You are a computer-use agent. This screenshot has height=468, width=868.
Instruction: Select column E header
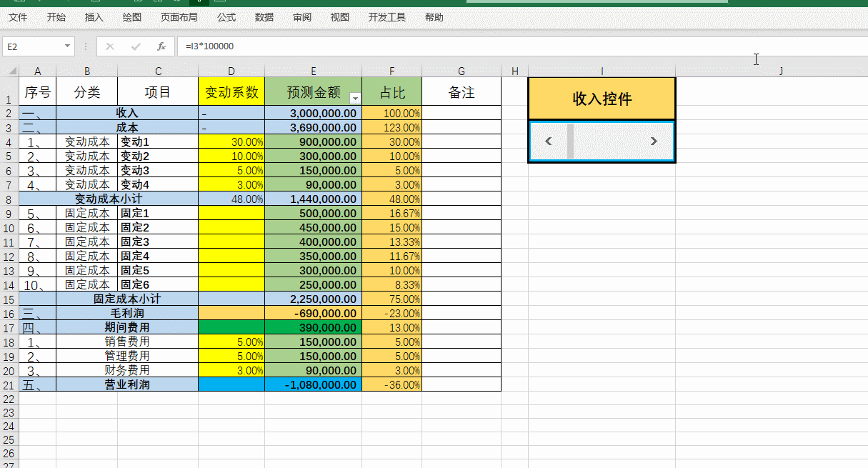314,71
